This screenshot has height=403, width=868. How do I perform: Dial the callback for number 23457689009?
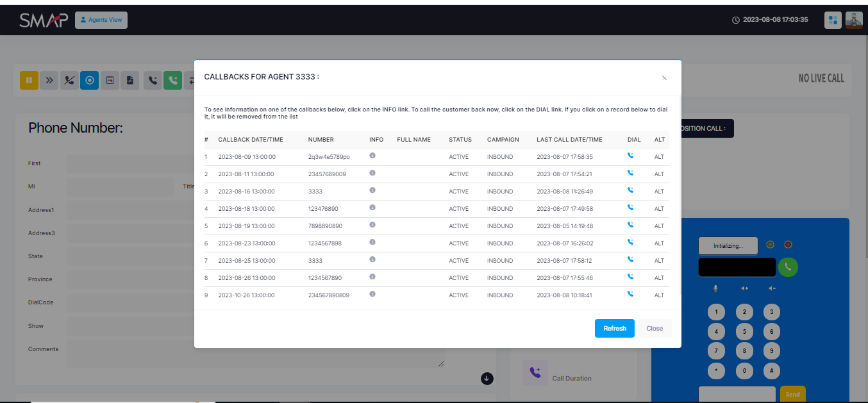630,173
